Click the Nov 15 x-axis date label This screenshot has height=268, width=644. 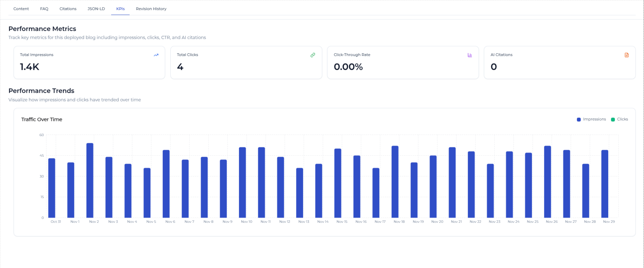tap(342, 222)
